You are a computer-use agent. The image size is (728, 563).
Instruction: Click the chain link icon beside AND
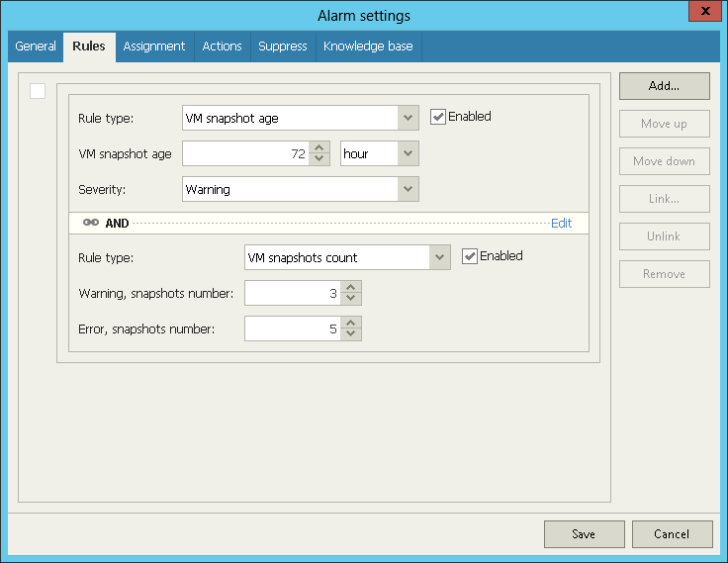[91, 223]
